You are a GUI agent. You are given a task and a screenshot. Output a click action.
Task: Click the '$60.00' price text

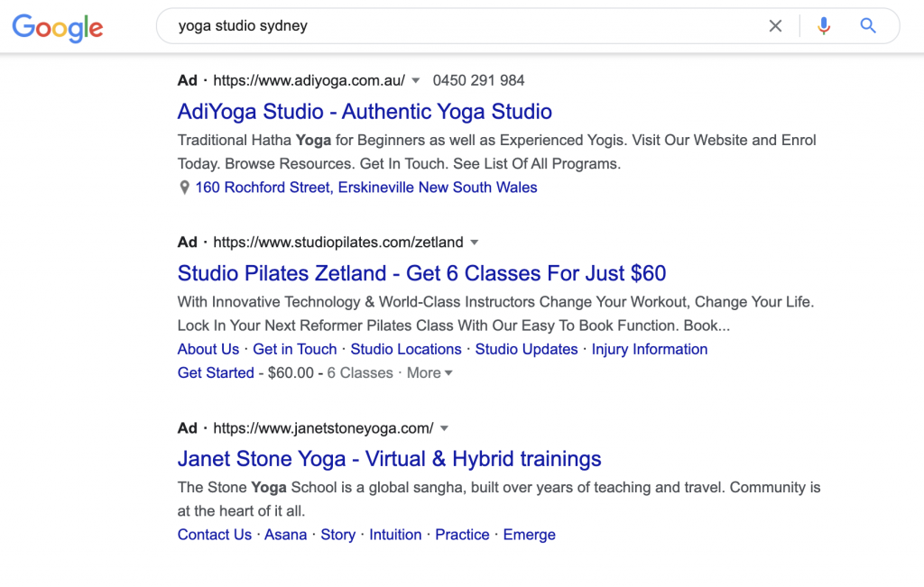pyautogui.click(x=291, y=372)
